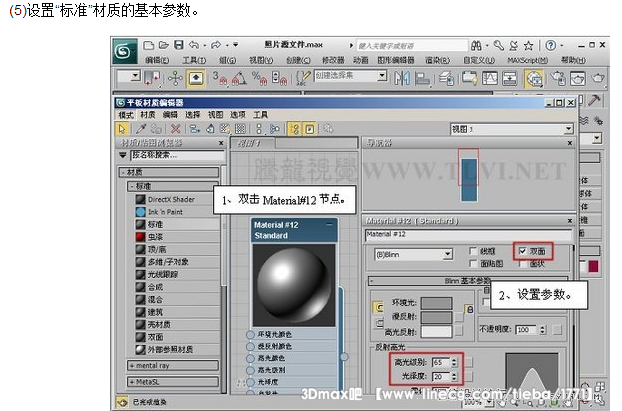Click the 不透明度 spinner arrows
The image size is (622, 411).
point(543,330)
